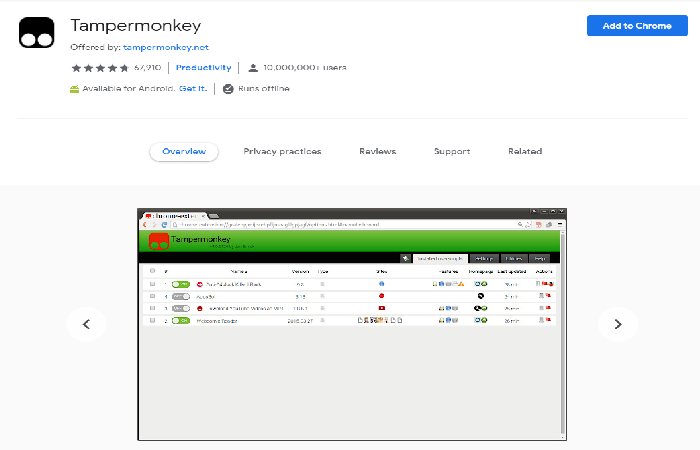Click the '10,000,000+ users' text

click(304, 67)
